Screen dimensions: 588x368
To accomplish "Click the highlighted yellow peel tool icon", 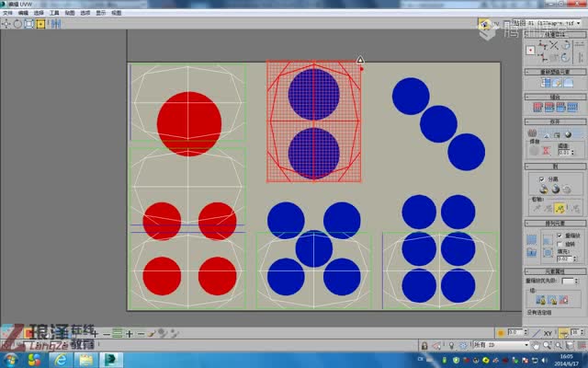I will pyautogui.click(x=557, y=208).
